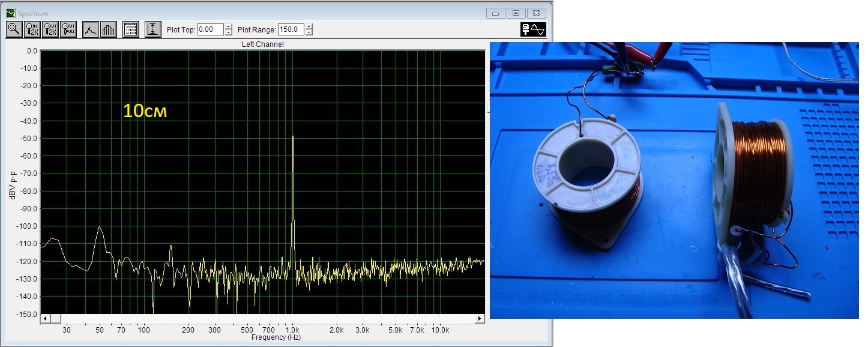Click the coil photo thumbnail

point(674,180)
